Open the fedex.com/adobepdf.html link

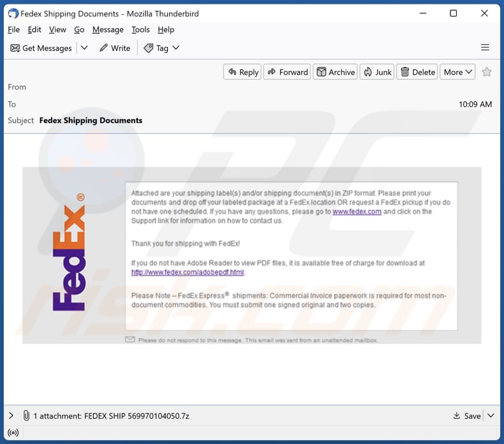(x=188, y=272)
